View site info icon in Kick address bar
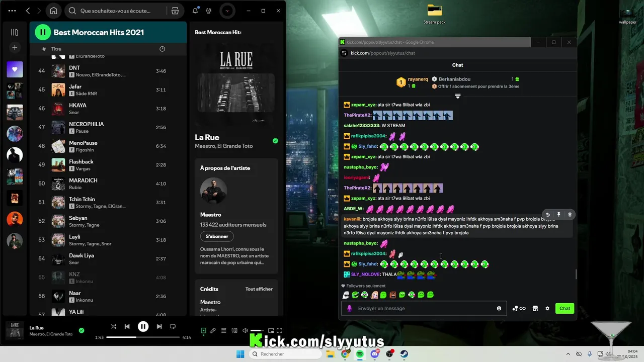Screen dimensions: 644x362 pyautogui.click(x=344, y=53)
